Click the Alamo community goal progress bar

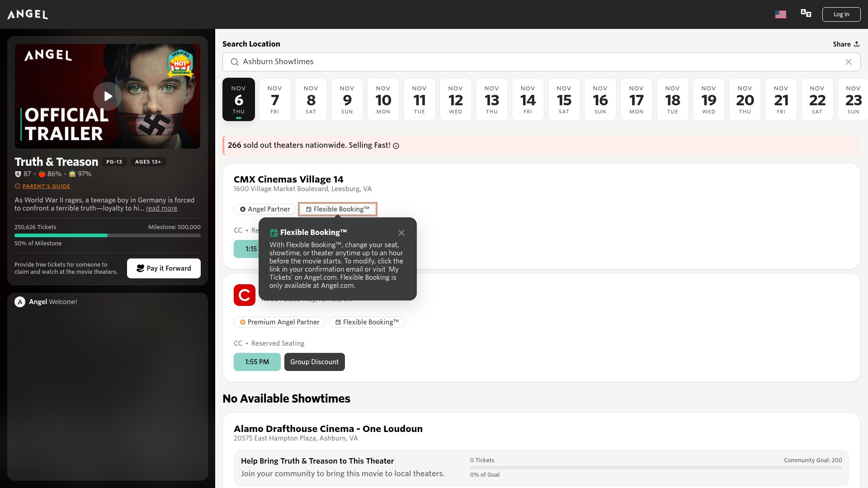coord(656,468)
